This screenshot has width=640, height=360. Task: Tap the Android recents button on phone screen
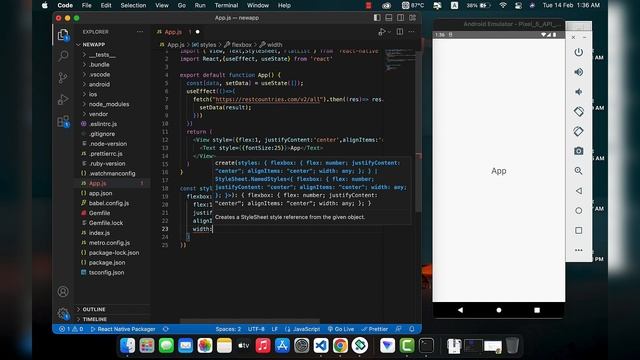[537, 310]
